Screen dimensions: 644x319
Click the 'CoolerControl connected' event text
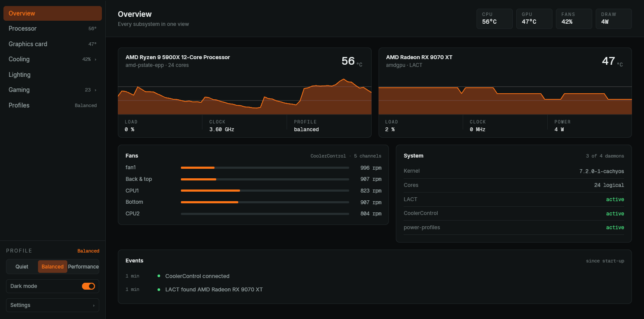(197, 276)
